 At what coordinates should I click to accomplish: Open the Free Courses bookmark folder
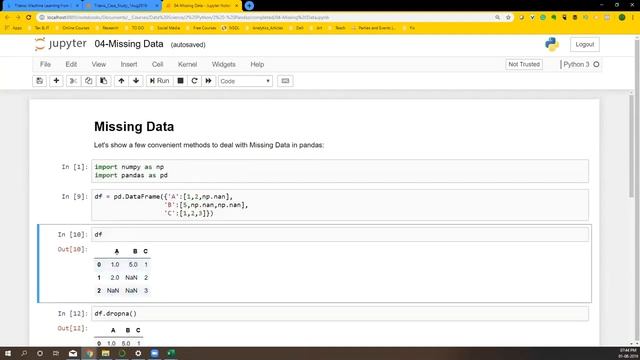(x=202, y=28)
